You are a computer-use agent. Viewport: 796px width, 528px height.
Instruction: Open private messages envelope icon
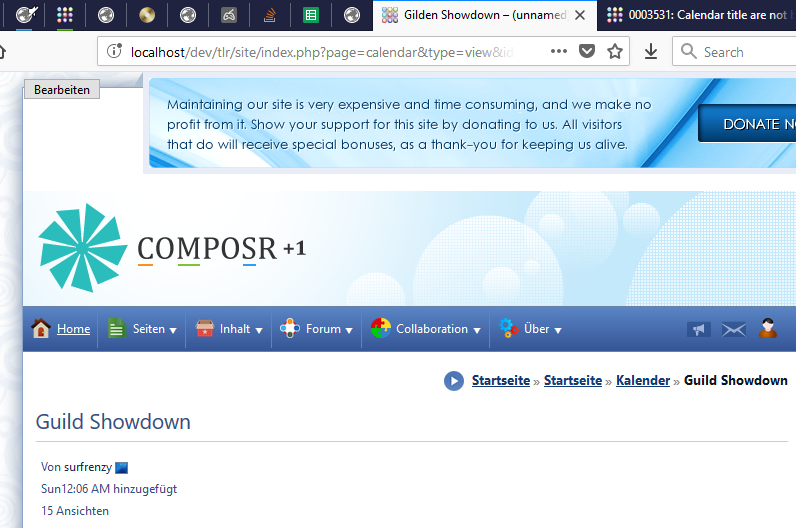click(x=734, y=329)
